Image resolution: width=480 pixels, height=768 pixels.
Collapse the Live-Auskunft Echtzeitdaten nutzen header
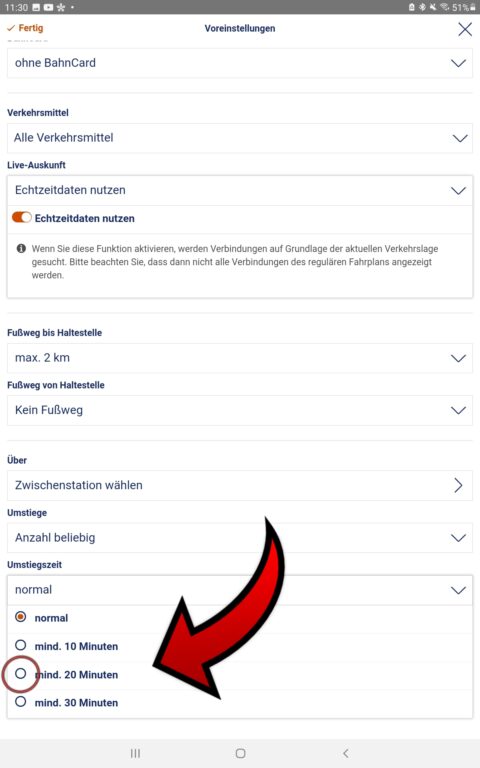(x=240, y=191)
